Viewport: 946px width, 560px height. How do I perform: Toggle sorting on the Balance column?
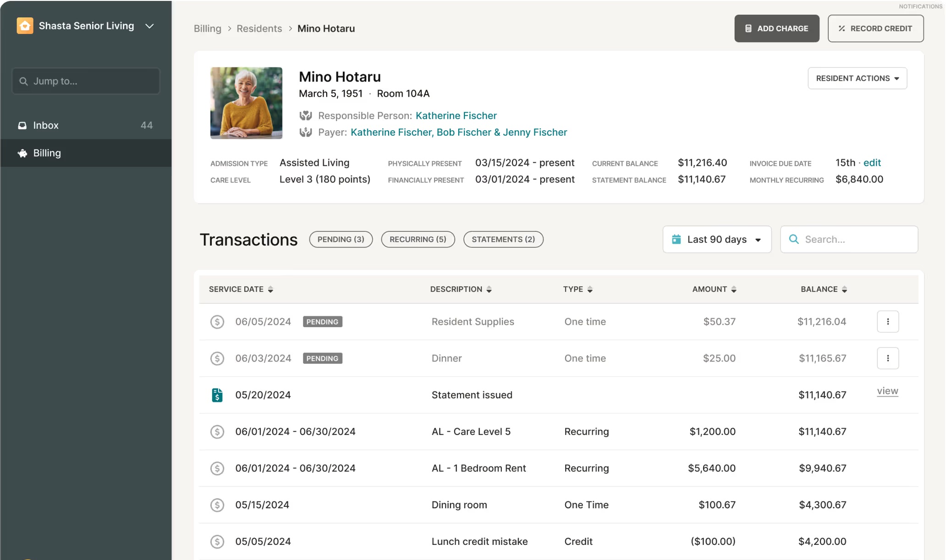[844, 289]
